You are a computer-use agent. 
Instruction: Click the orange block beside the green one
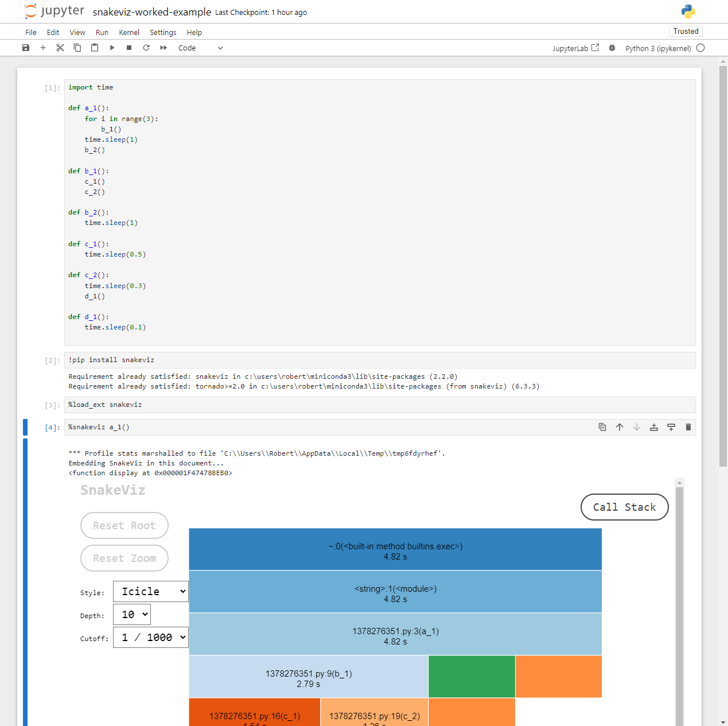click(559, 677)
